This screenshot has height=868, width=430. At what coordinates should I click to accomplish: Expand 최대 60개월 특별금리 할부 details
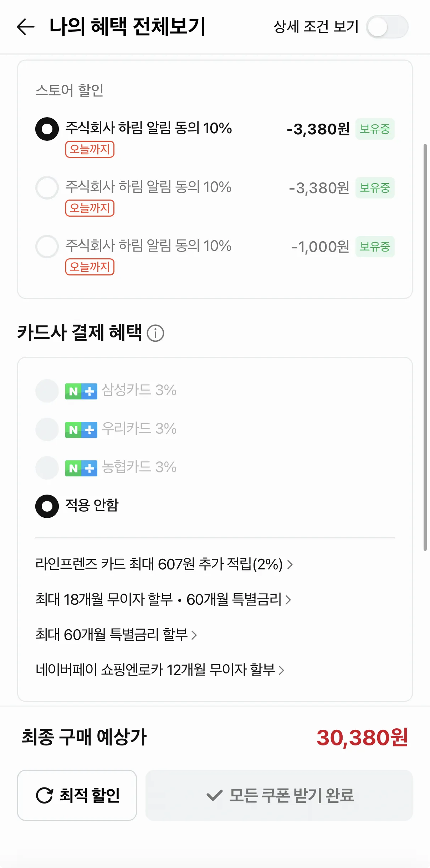[116, 635]
